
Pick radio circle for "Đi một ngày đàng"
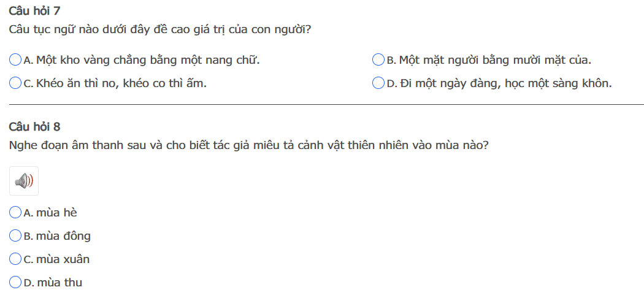[x=378, y=83]
